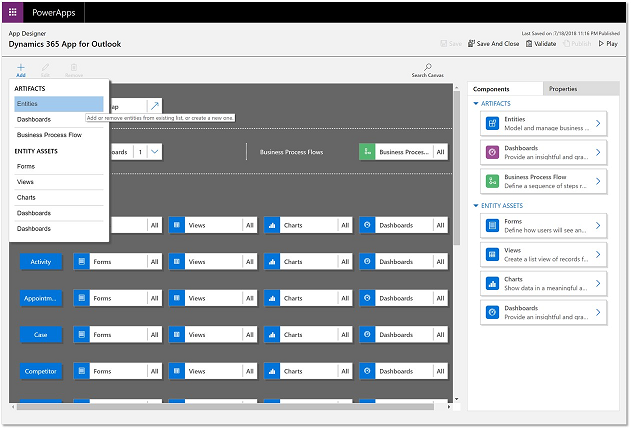Collapse the ARTIFACTS section in Components
This screenshot has width=631, height=429.
476,104
